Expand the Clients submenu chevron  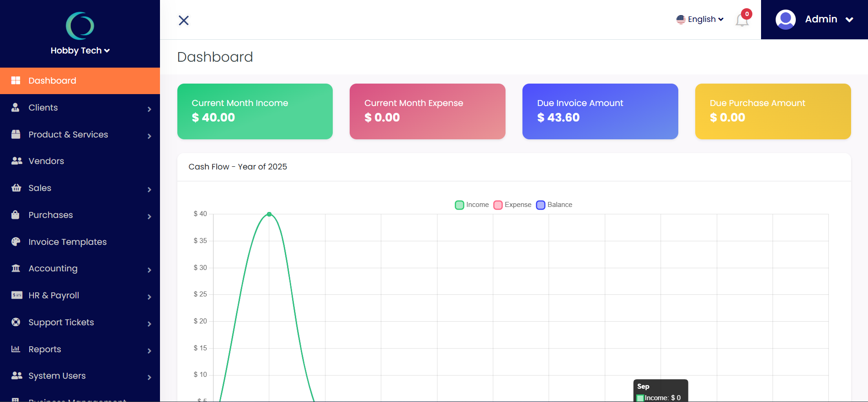pyautogui.click(x=149, y=109)
